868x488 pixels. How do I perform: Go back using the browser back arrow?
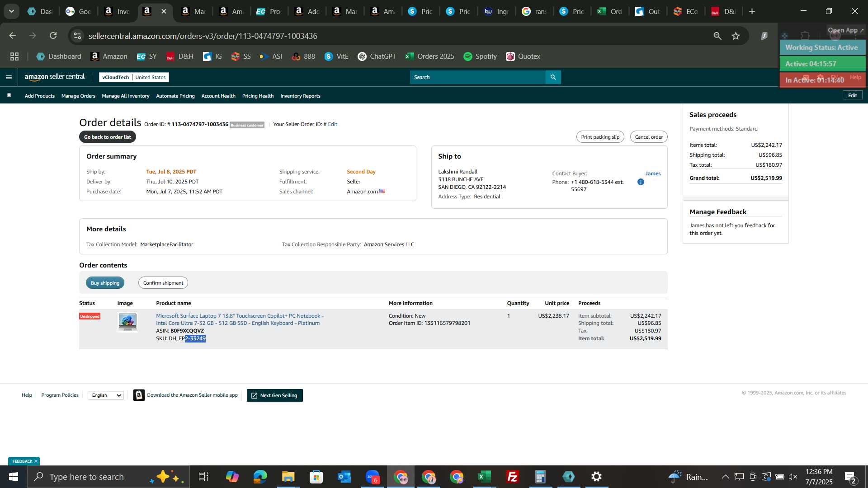13,36
